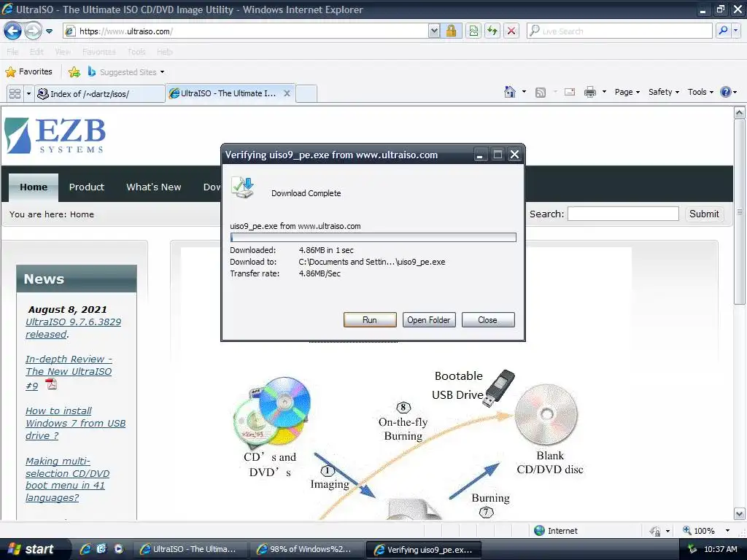
Task: Click the download progress bar
Action: pos(373,237)
